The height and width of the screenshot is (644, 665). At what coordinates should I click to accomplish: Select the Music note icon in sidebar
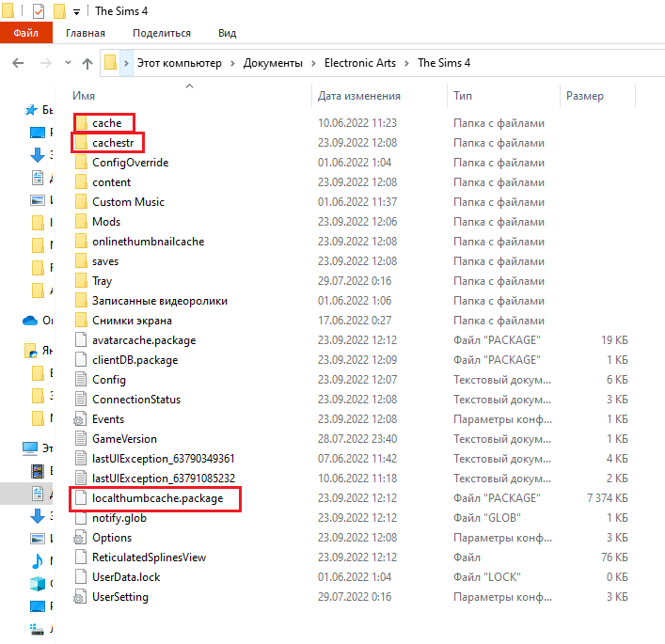click(38, 560)
